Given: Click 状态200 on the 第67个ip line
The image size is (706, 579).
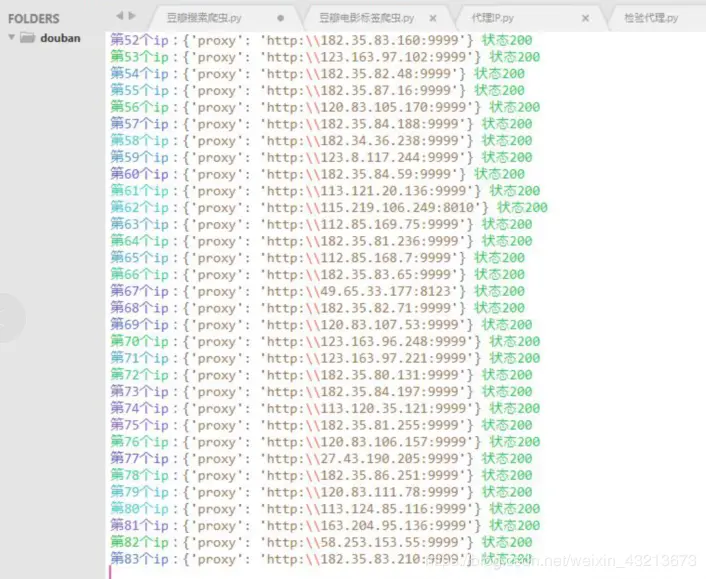Looking at the screenshot, I should pyautogui.click(x=499, y=291).
